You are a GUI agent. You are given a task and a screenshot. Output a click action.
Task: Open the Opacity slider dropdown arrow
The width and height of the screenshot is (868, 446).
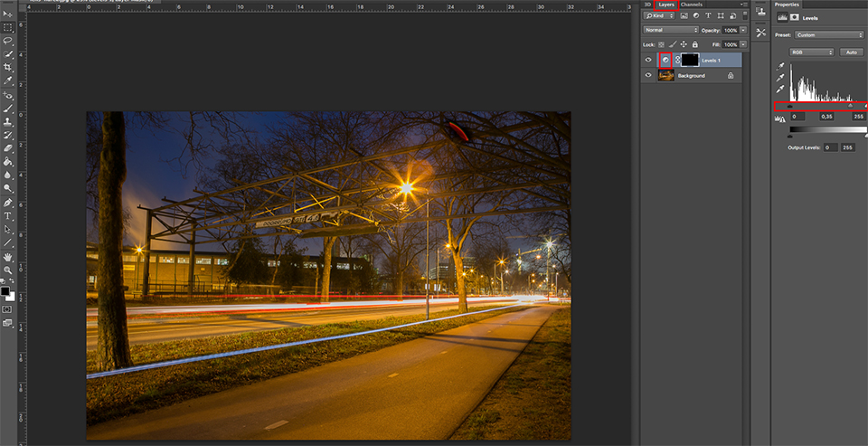coord(743,30)
